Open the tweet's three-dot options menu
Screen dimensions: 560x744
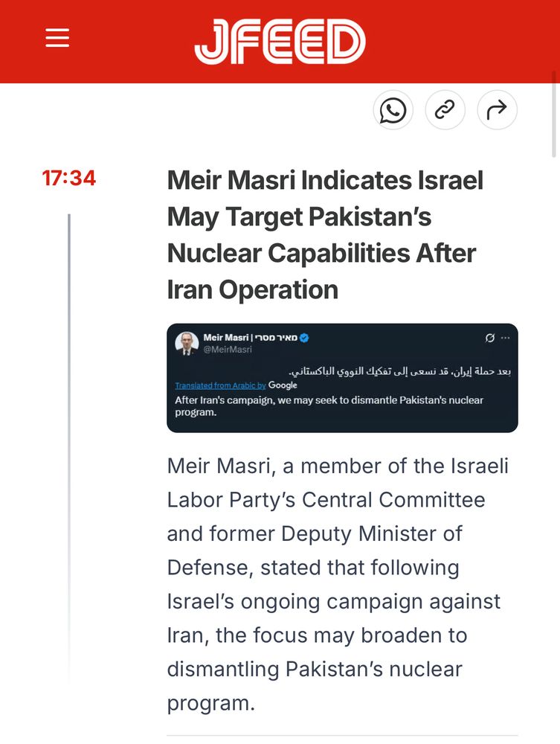505,336
